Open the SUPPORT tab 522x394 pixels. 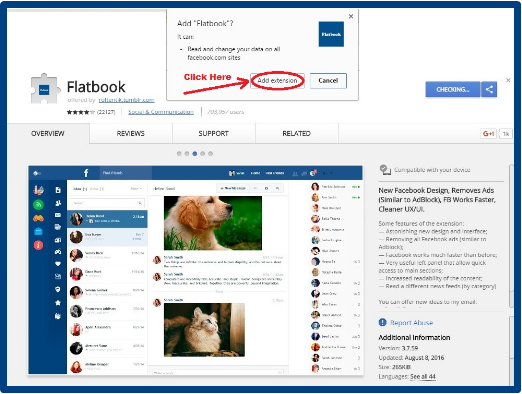(214, 134)
